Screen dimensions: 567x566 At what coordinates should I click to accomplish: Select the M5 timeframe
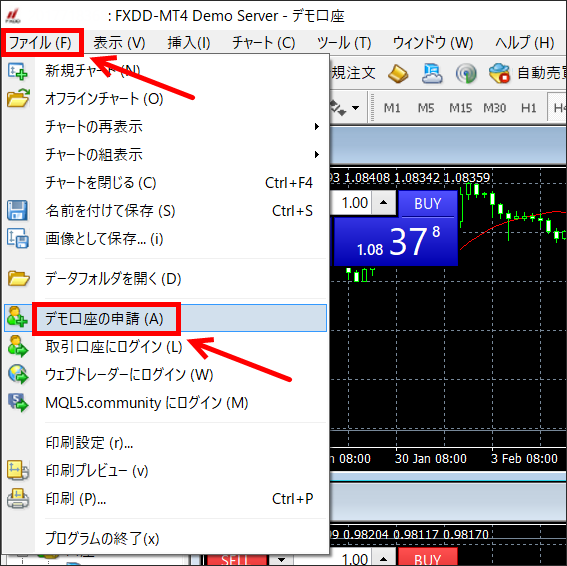coord(426,108)
